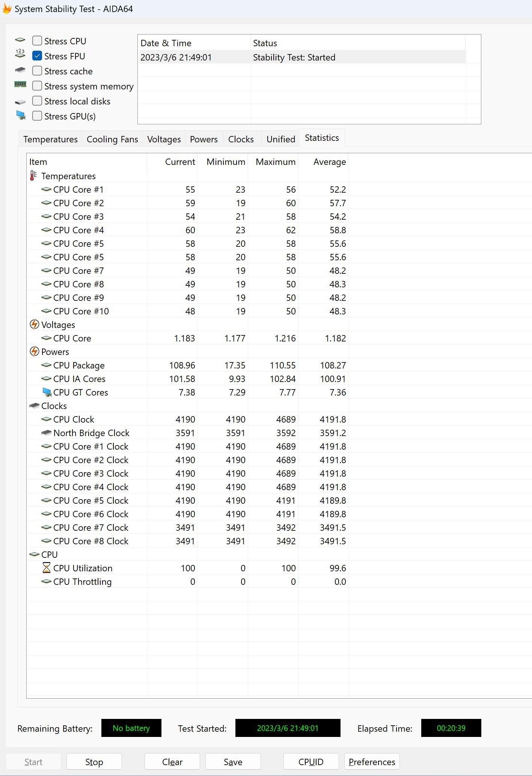The height and width of the screenshot is (776, 532).
Task: Click the lightning icon next to Voltages
Action: coord(34,325)
